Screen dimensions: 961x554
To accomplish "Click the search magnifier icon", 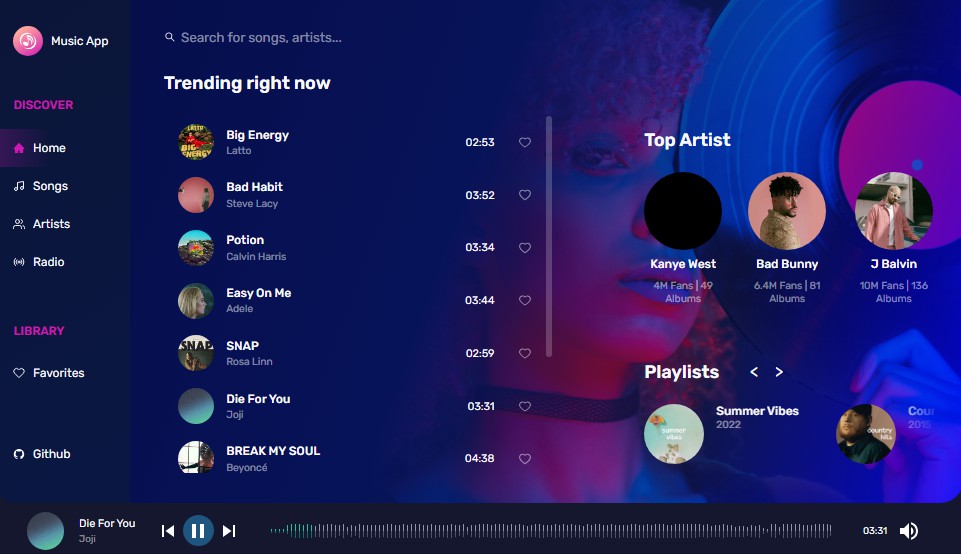I will (x=170, y=37).
